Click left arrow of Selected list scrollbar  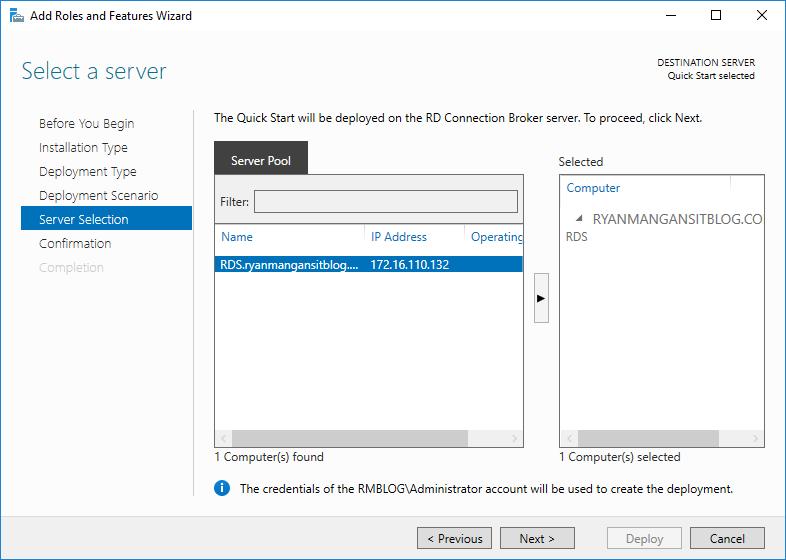pos(569,439)
